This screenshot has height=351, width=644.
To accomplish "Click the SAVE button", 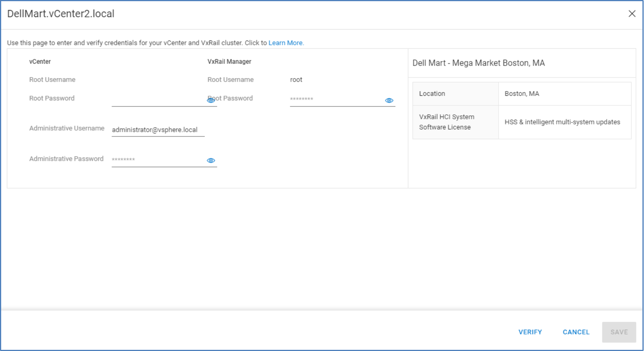I will click(619, 332).
